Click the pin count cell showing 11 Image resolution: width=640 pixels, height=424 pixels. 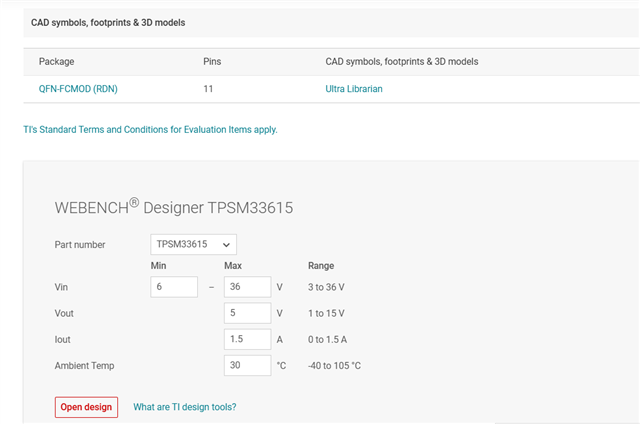(x=208, y=89)
